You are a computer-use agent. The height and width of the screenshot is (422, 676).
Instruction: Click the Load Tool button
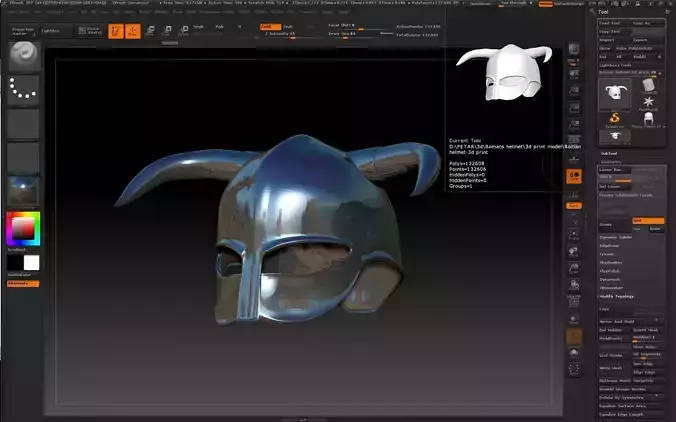point(615,23)
